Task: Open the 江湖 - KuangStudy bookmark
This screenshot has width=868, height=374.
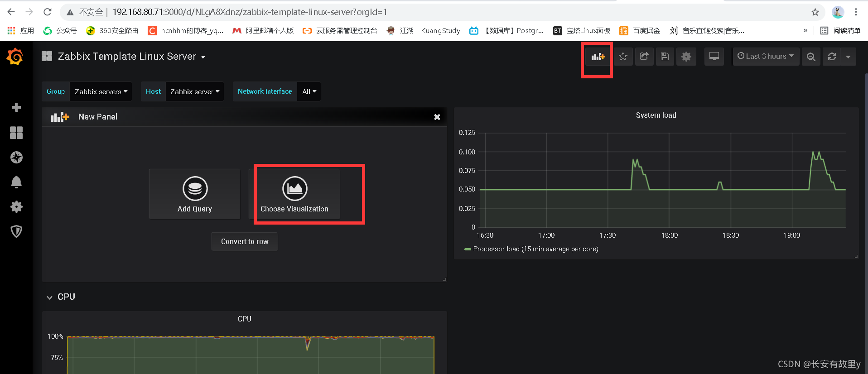Action: (x=423, y=31)
